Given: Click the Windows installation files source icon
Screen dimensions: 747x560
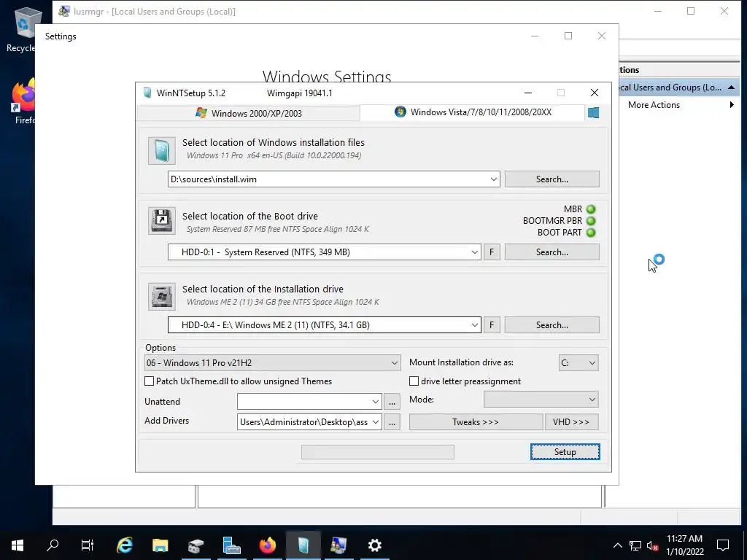Looking at the screenshot, I should [161, 150].
